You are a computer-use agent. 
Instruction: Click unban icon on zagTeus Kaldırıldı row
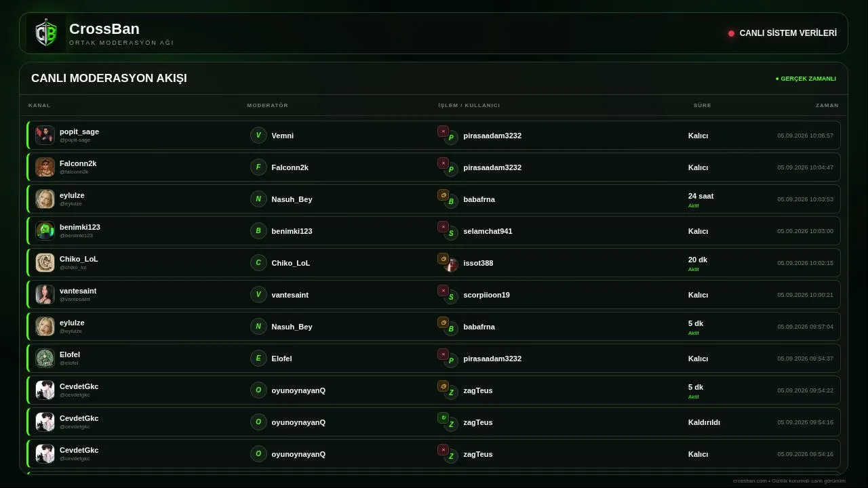click(x=443, y=418)
